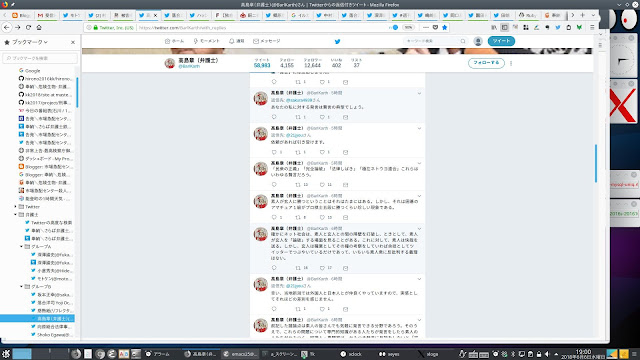Click the blue Twitter bird extension icon in toolbar
Image resolution: width=640 pixels, height=360 pixels.
[x=558, y=27]
